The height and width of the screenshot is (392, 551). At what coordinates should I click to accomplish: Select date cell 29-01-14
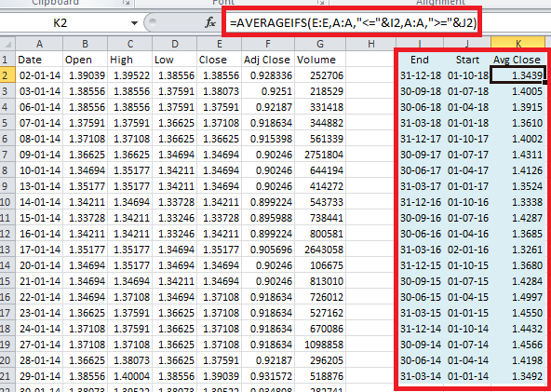(39, 376)
